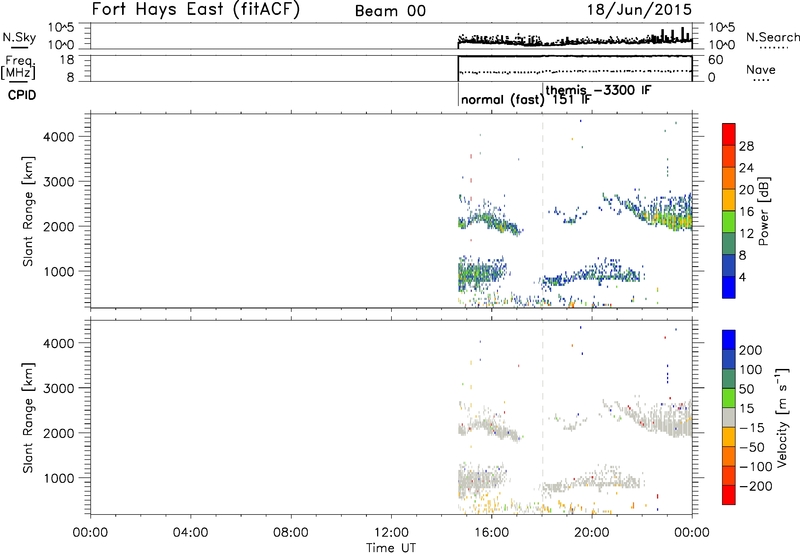Click the '12:00' time axis tick
800x554 pixels.
pos(391,533)
